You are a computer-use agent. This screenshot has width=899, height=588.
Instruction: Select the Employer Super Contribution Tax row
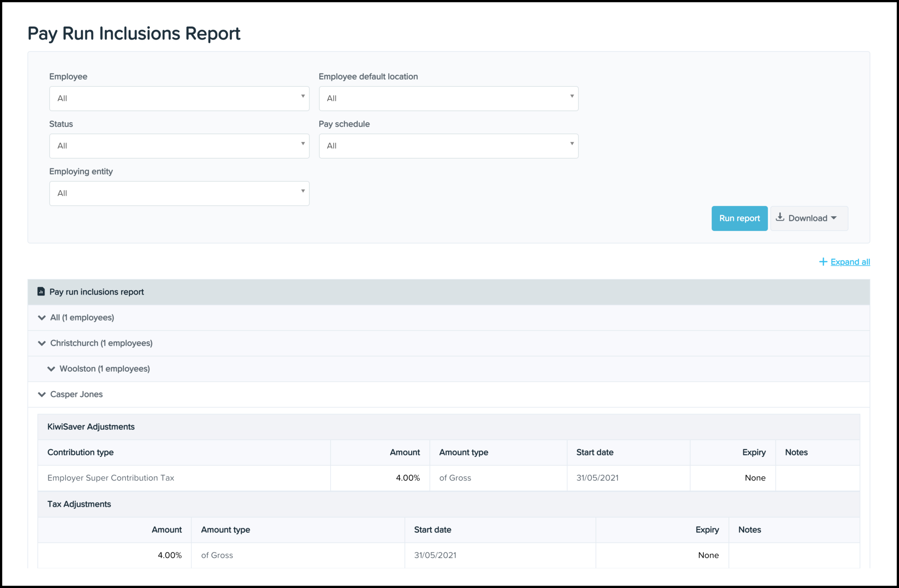click(x=111, y=478)
